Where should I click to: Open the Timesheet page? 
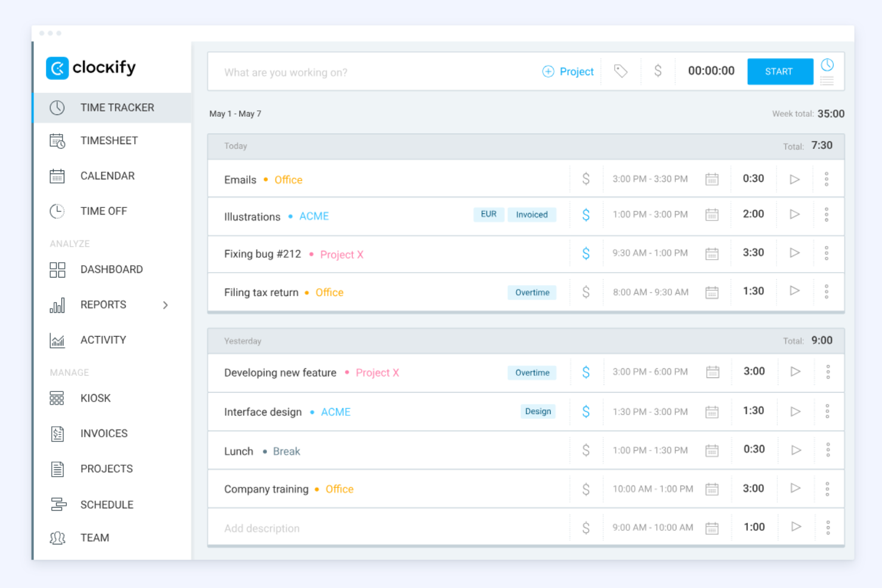point(108,141)
